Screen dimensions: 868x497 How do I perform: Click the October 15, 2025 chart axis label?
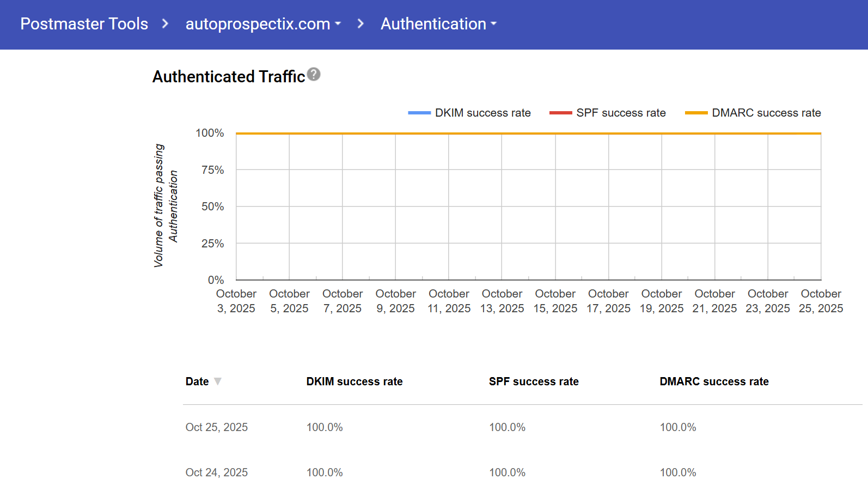[x=555, y=301]
